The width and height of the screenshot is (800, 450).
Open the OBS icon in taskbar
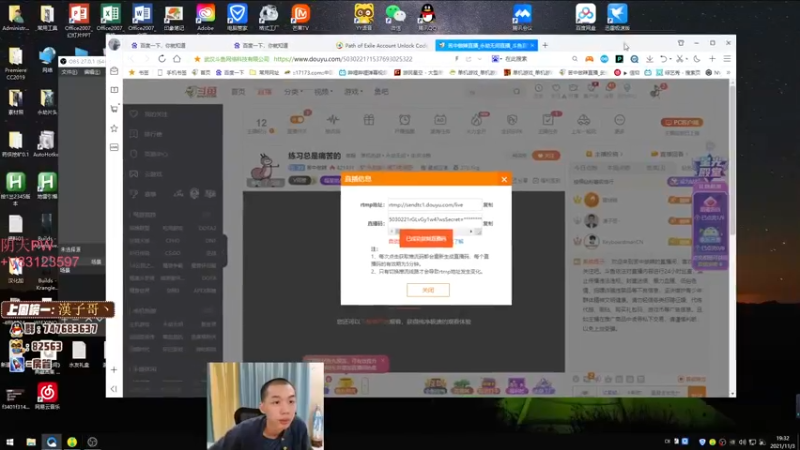92,442
